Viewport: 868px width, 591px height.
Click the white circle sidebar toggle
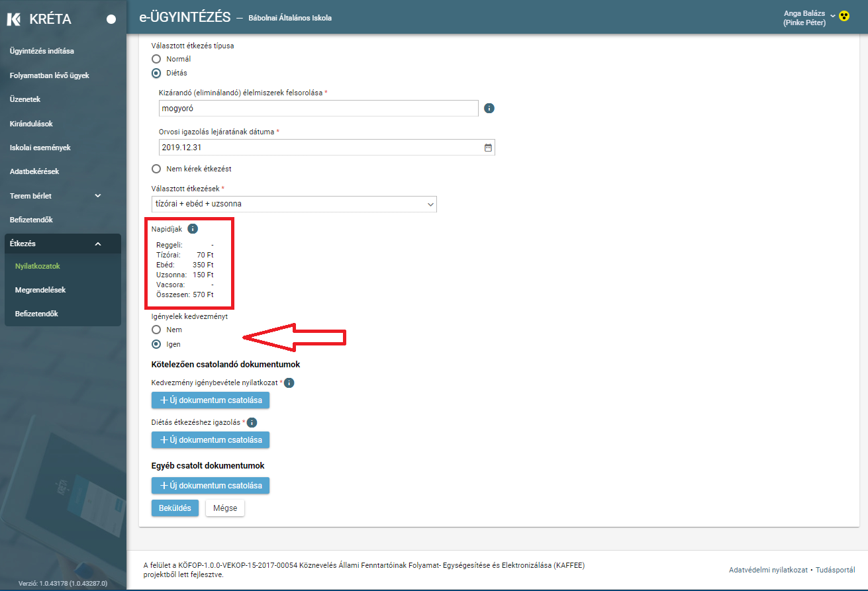pyautogui.click(x=111, y=20)
